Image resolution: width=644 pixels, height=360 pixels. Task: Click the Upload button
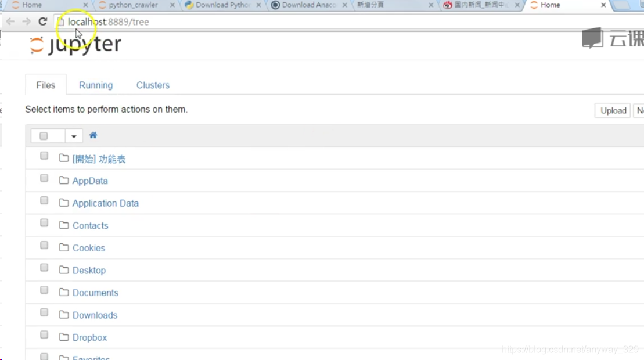point(613,110)
